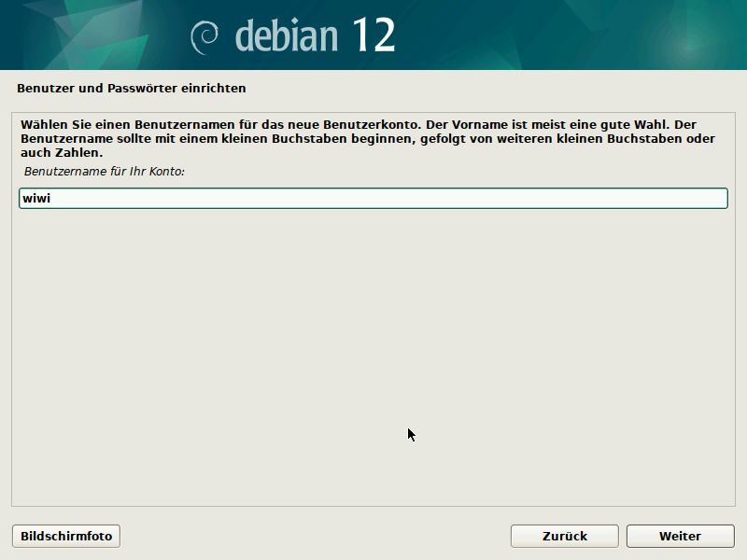Click the "wiwi" text in the username field
The height and width of the screenshot is (560, 747).
(x=35, y=198)
